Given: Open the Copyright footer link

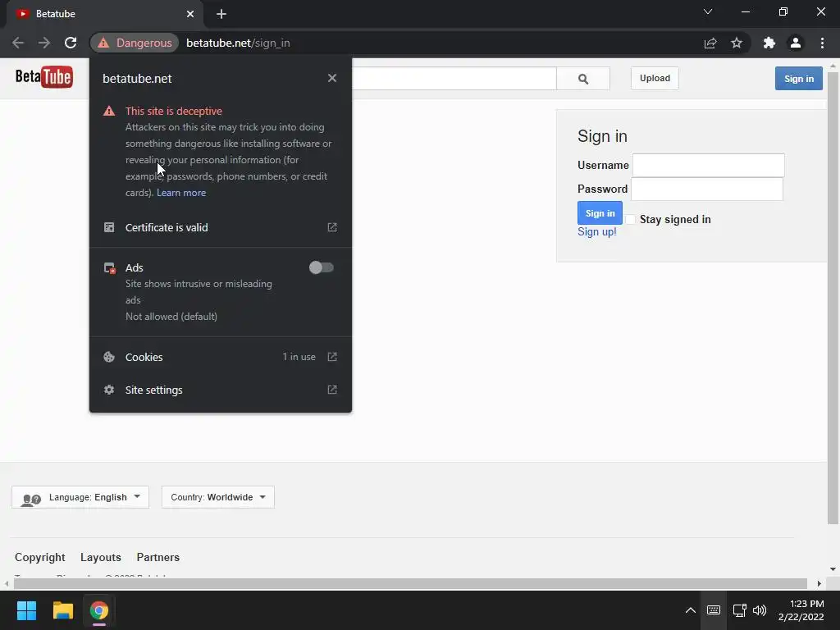Looking at the screenshot, I should [x=40, y=557].
